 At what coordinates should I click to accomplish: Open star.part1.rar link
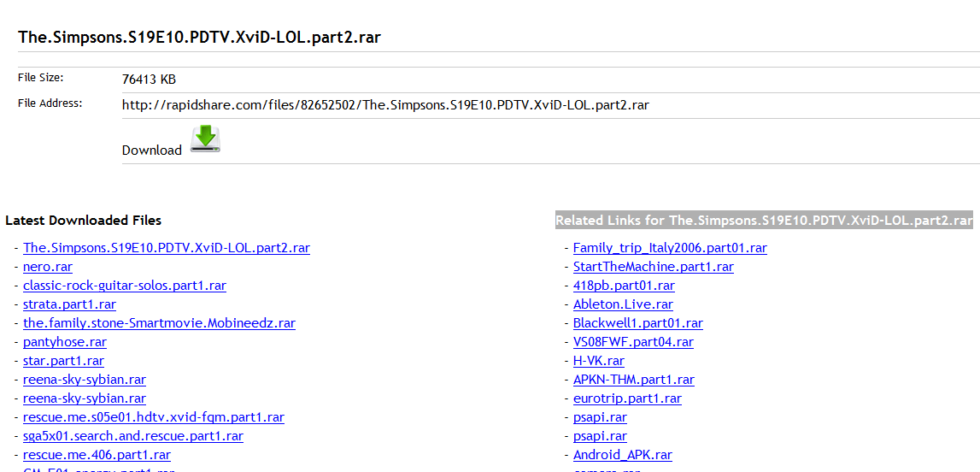(x=63, y=361)
